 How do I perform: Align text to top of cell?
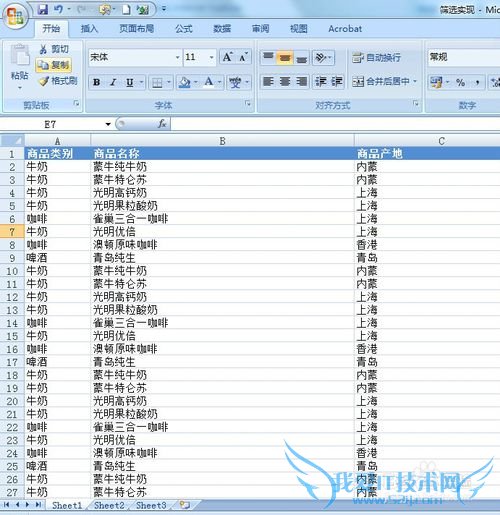point(268,57)
